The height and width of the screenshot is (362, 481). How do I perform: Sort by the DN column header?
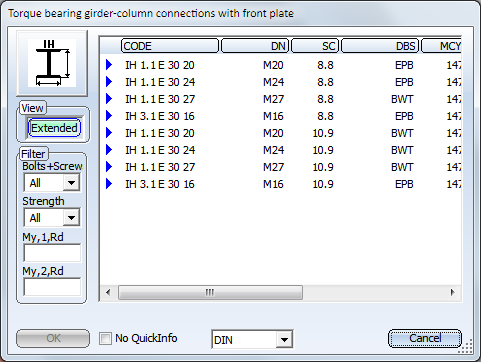[255, 46]
